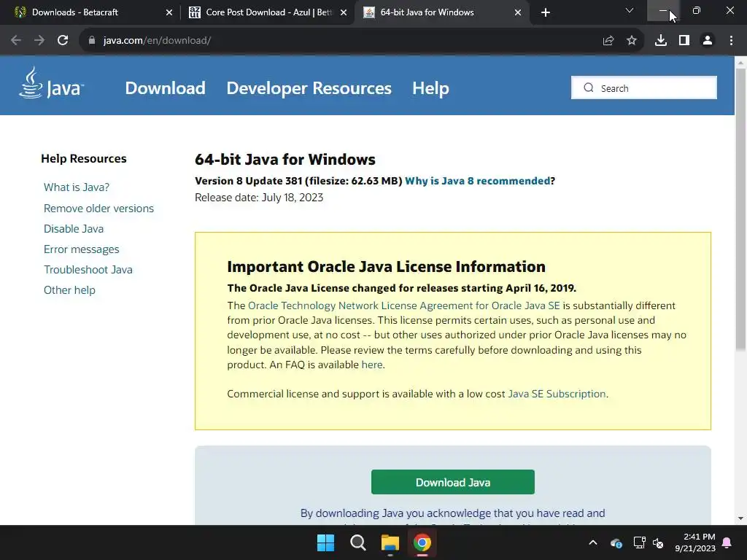Image resolution: width=747 pixels, height=560 pixels.
Task: Open the Windows Start button
Action: coord(326,542)
